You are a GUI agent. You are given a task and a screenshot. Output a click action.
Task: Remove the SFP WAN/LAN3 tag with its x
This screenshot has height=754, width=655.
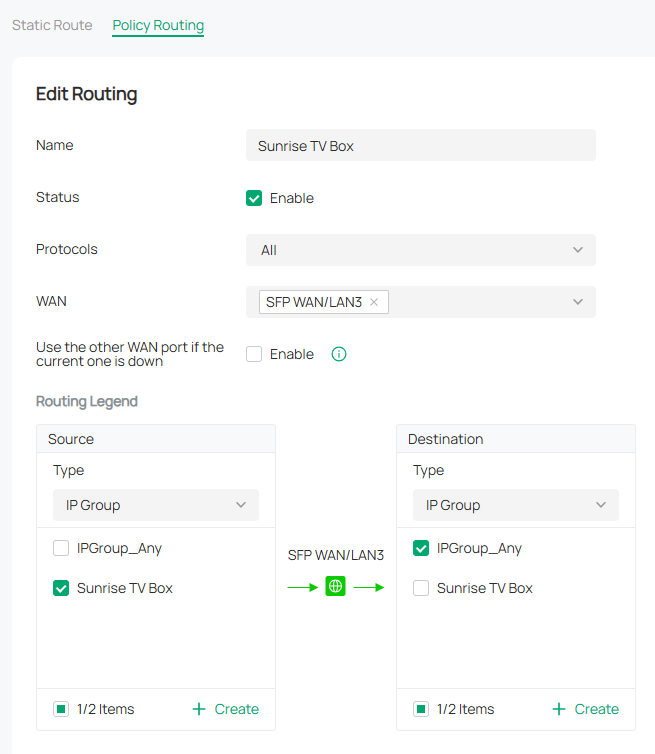[x=374, y=302]
